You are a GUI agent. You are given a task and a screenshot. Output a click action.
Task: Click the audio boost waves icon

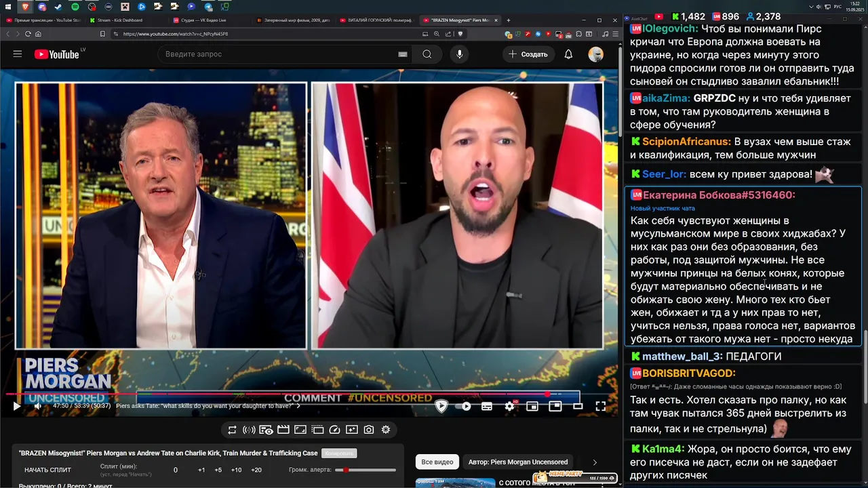click(249, 430)
